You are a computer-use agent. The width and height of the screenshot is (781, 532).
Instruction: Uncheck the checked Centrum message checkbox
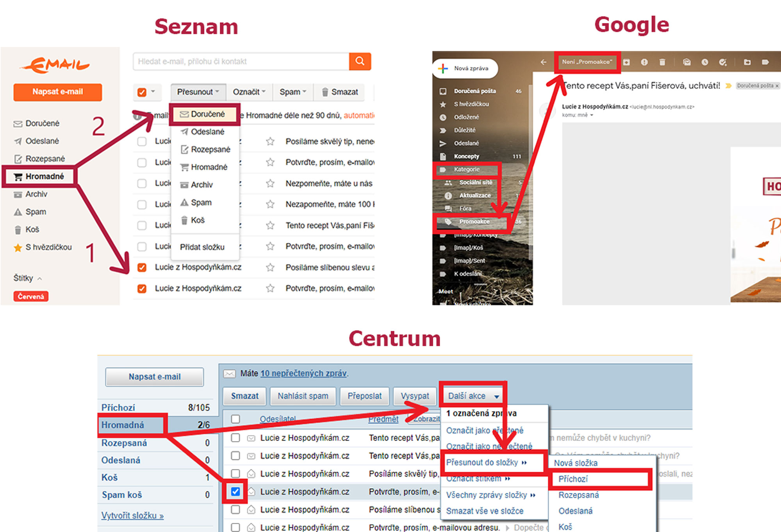coord(235,491)
